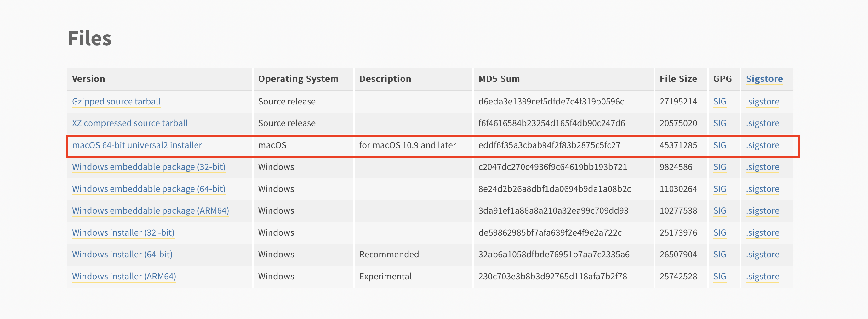This screenshot has height=319, width=868.
Task: Open the Sigstore column header link
Action: point(764,79)
